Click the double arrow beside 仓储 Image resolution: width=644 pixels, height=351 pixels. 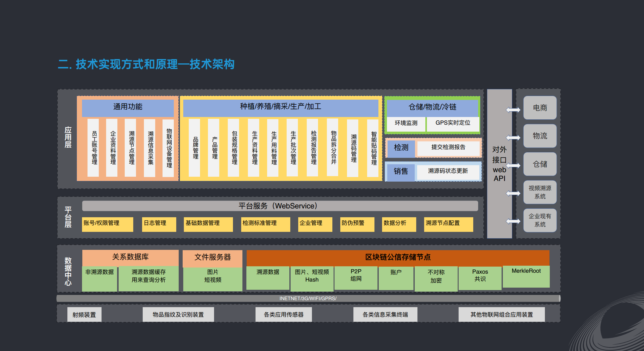coord(513,165)
